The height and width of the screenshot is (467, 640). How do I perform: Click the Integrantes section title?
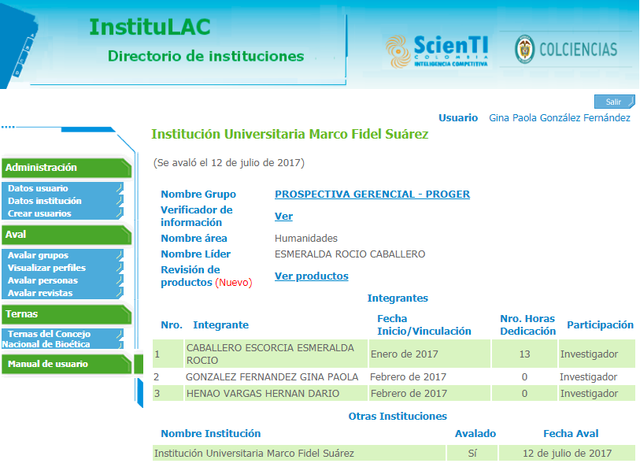[398, 298]
